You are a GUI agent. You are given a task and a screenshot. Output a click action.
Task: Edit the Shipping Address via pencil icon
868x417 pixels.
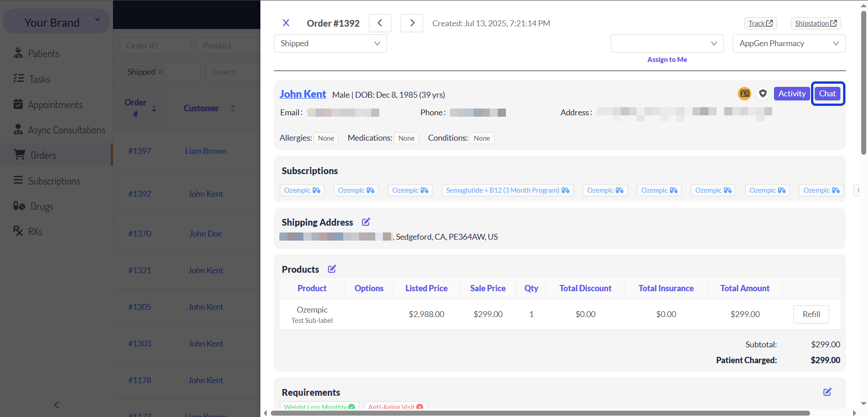pyautogui.click(x=366, y=222)
